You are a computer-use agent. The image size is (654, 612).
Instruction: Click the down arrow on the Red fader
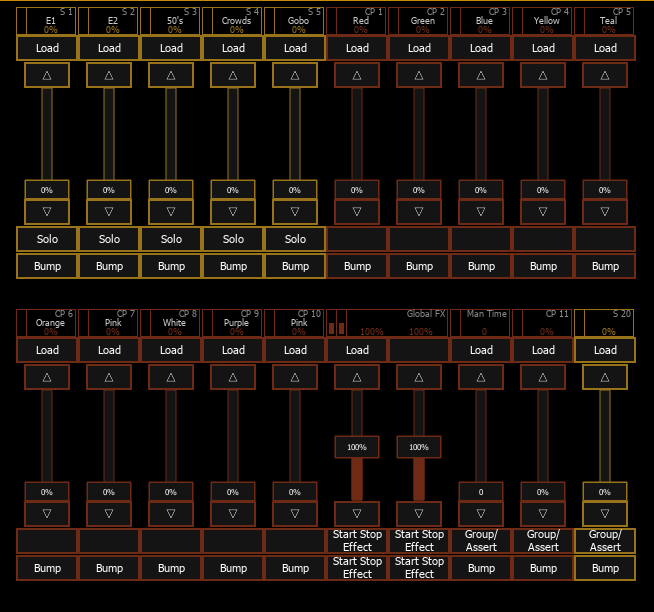(357, 212)
